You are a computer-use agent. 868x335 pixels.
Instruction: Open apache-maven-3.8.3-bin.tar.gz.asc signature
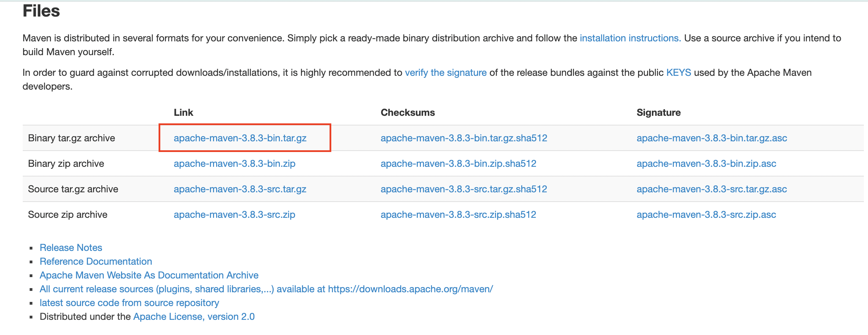point(712,138)
